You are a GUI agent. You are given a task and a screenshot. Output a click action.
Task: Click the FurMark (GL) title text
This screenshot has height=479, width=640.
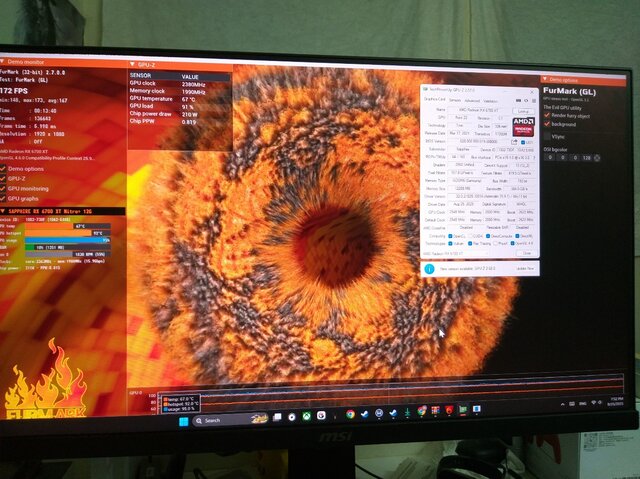[x=569, y=91]
